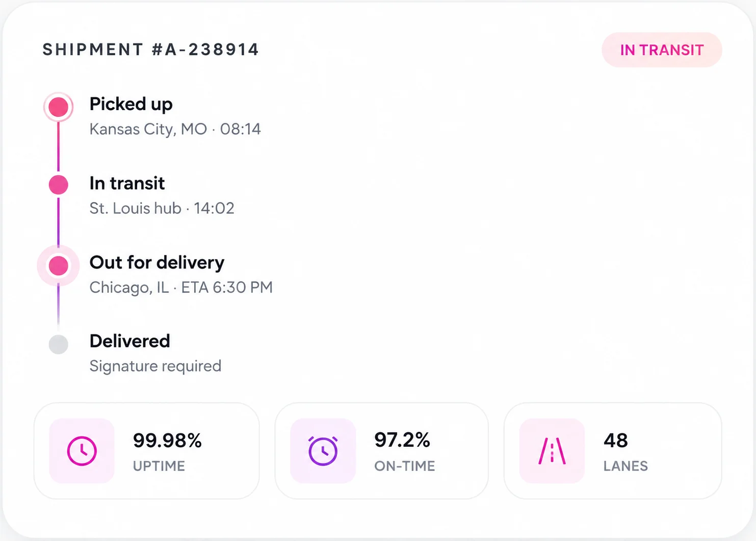
Task: Select the Out for delivery timeline marker
Action: click(x=59, y=266)
